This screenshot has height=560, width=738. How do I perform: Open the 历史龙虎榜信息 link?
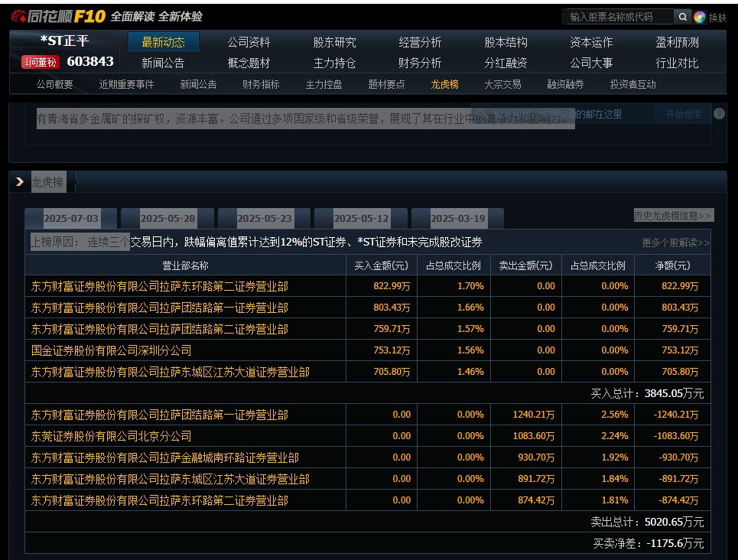(x=674, y=215)
